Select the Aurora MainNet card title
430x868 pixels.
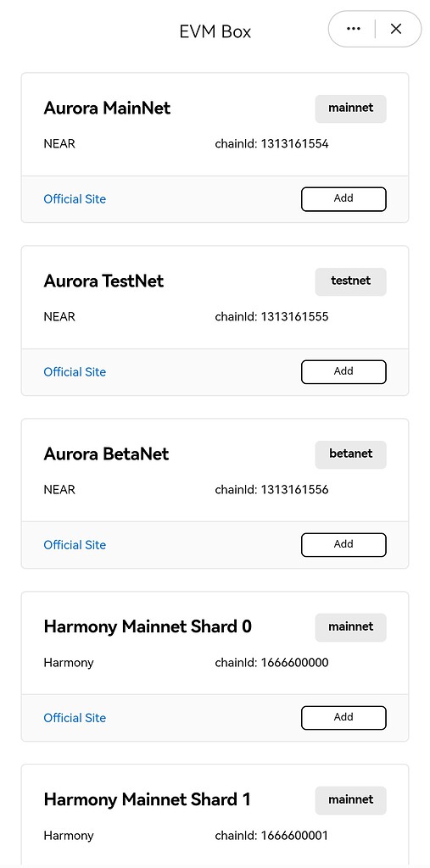point(107,108)
